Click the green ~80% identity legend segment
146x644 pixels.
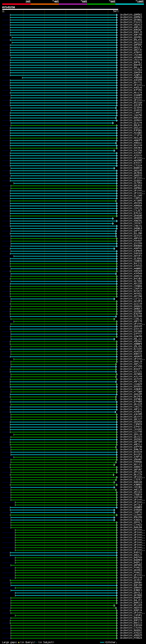click(101, 4)
